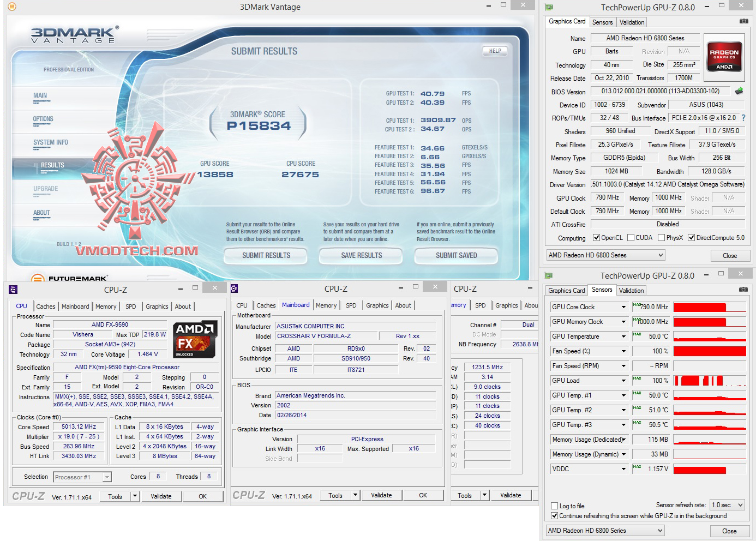Toggle the OpenCL checkbox in GPU-Z
Image resolution: width=756 pixels, height=541 pixels.
click(597, 238)
